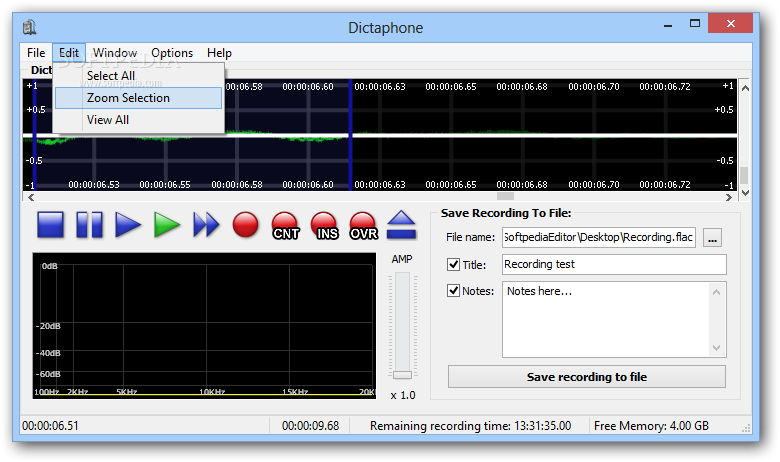The width and height of the screenshot is (780, 462).
Task: Click the waveform horizontal scrollbar right arrow
Action: pos(729,197)
